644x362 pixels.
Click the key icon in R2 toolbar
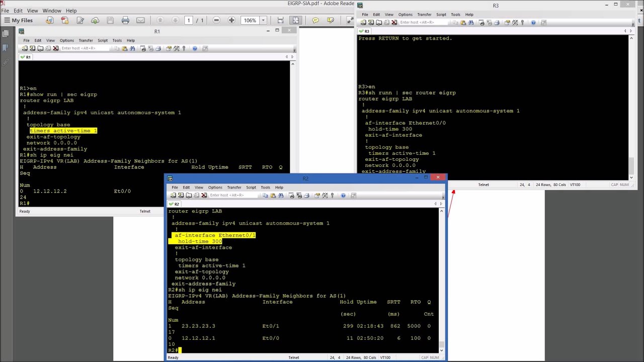[x=332, y=195]
